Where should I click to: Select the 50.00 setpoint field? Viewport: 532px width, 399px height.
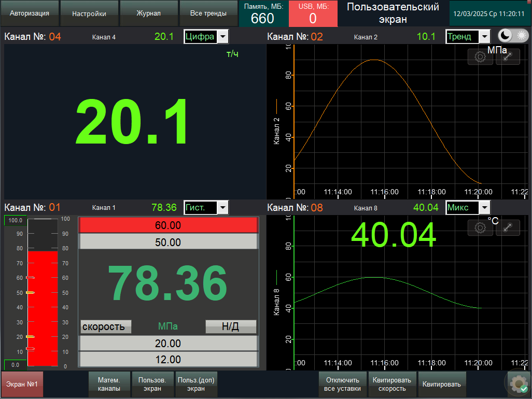[x=168, y=242]
